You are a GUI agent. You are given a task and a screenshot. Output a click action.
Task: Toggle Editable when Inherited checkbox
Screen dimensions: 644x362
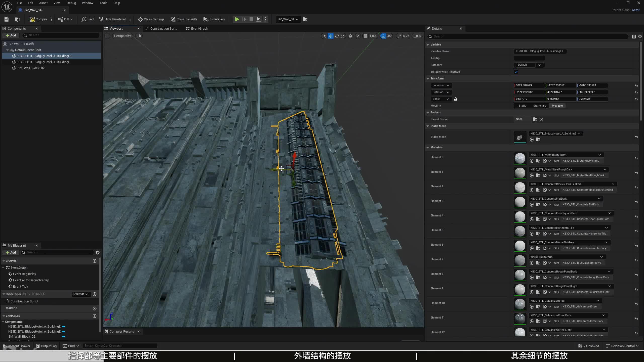pyautogui.click(x=516, y=72)
